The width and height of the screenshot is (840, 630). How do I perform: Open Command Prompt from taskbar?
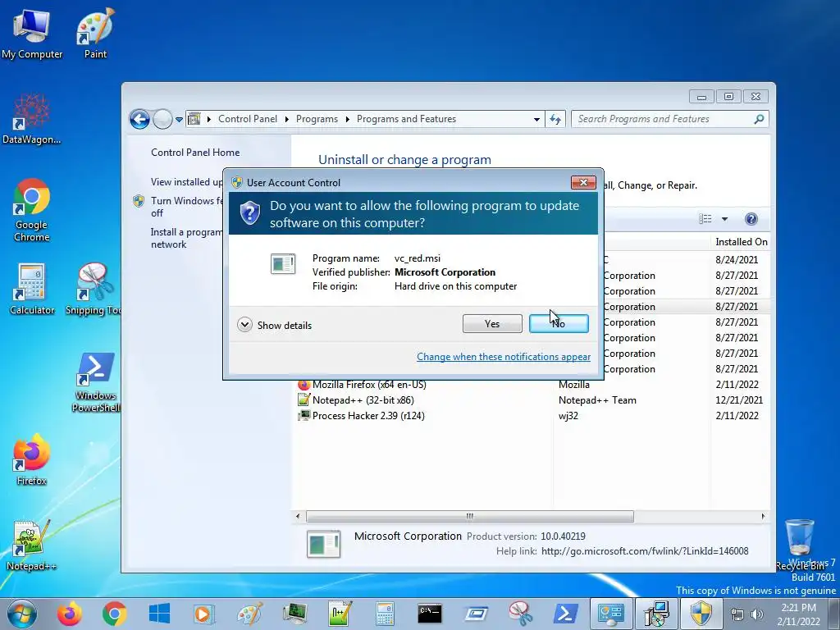tap(430, 614)
